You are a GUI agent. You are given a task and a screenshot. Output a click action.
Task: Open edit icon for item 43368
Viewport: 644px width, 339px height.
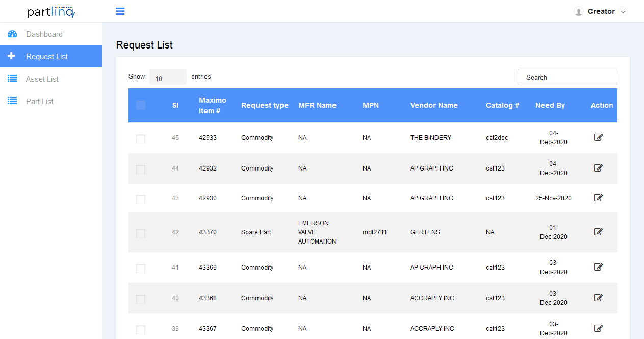click(x=598, y=298)
